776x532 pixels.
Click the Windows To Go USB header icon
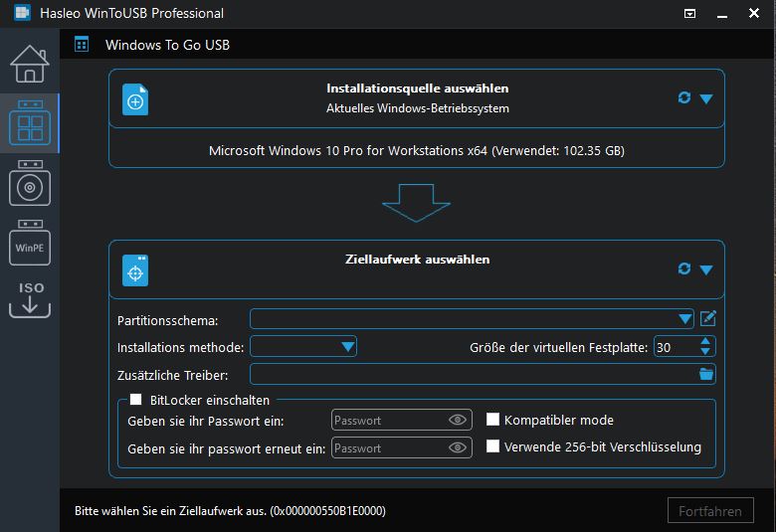click(82, 45)
